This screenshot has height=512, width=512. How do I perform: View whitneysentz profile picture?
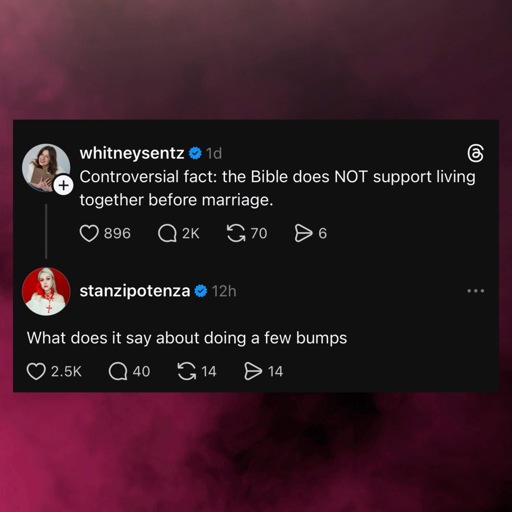pos(46,168)
